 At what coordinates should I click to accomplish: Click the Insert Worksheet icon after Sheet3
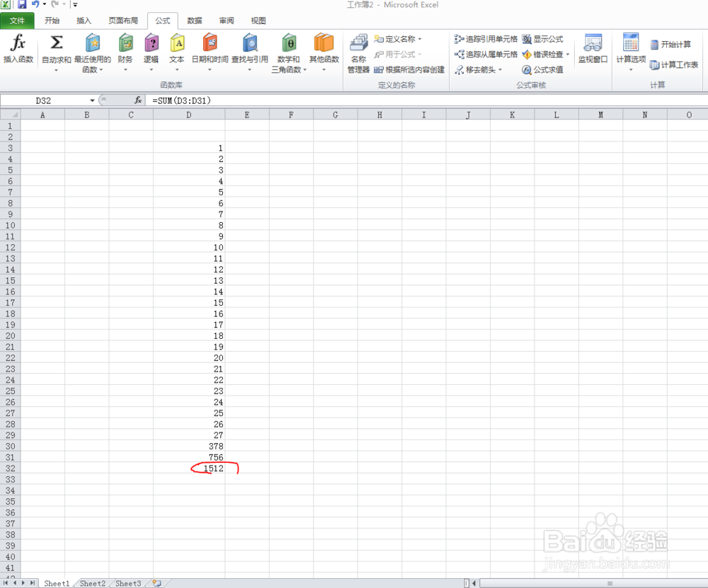tap(156, 583)
